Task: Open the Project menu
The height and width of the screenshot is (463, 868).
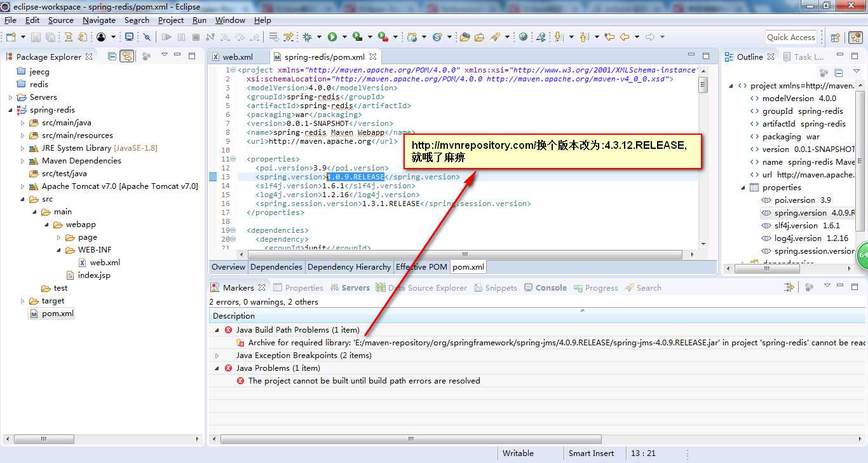Action: (171, 20)
